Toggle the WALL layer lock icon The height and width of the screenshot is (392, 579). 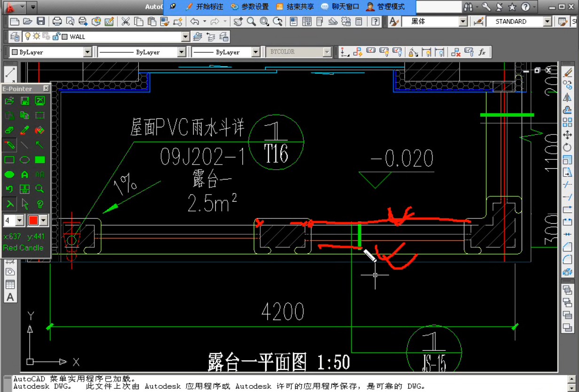pos(55,37)
